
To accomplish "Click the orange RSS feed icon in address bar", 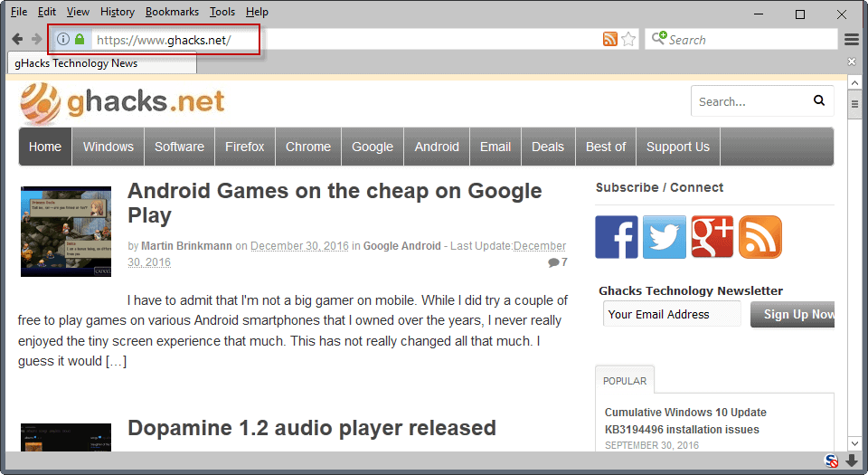I will click(610, 39).
